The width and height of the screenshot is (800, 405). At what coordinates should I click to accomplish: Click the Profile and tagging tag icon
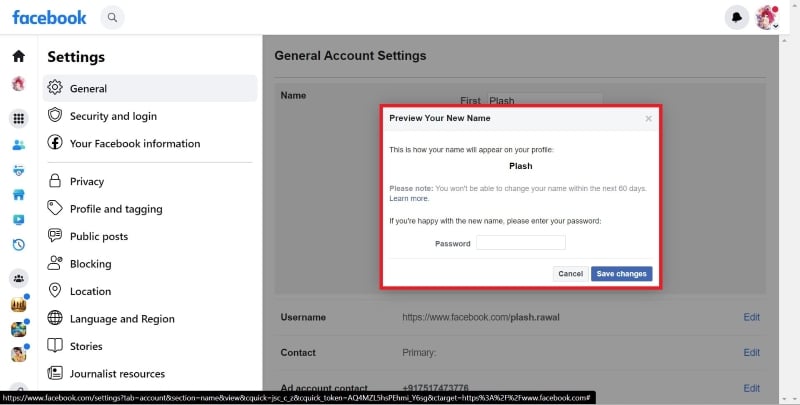point(55,208)
